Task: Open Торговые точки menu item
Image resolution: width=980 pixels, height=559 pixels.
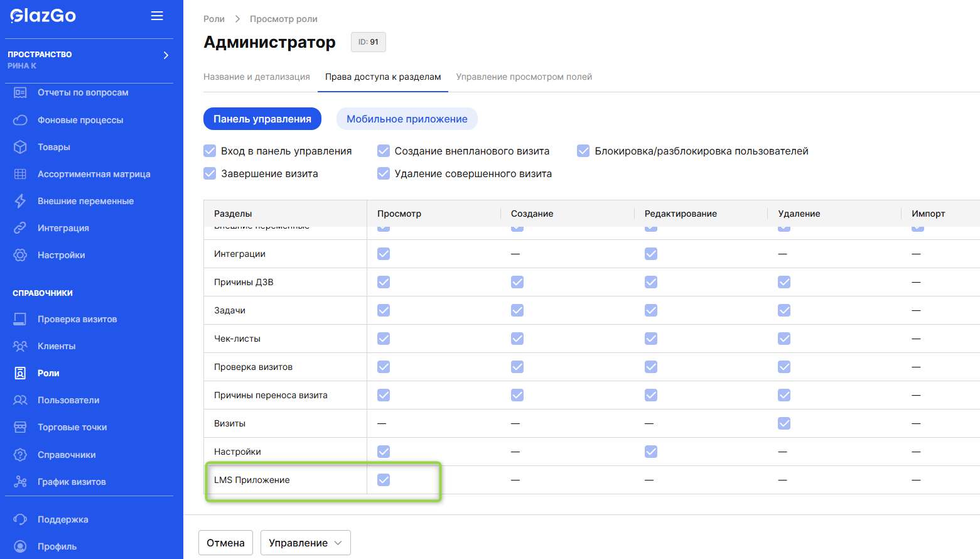Action: [72, 427]
